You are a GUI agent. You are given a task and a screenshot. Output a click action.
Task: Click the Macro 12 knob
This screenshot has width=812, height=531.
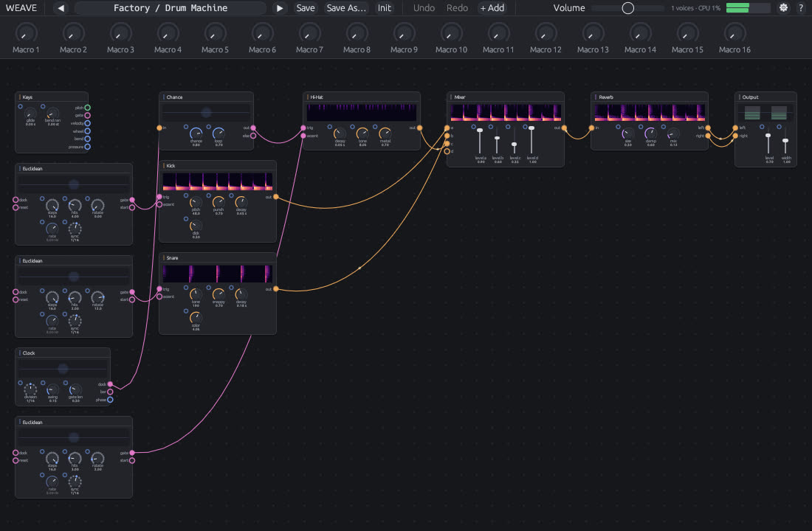[546, 34]
